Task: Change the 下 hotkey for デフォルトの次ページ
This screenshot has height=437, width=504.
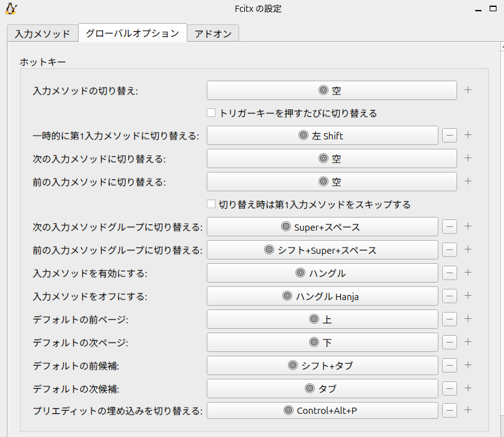Action: point(322,343)
